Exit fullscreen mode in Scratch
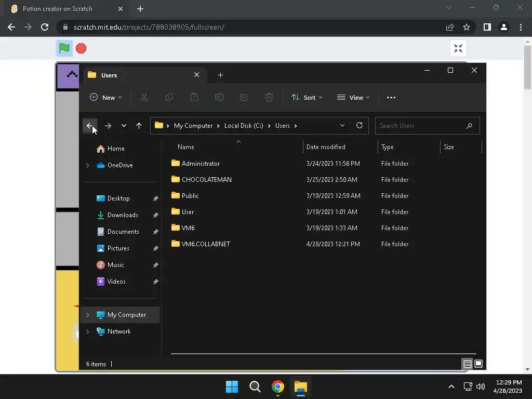The image size is (532, 399). tap(458, 48)
